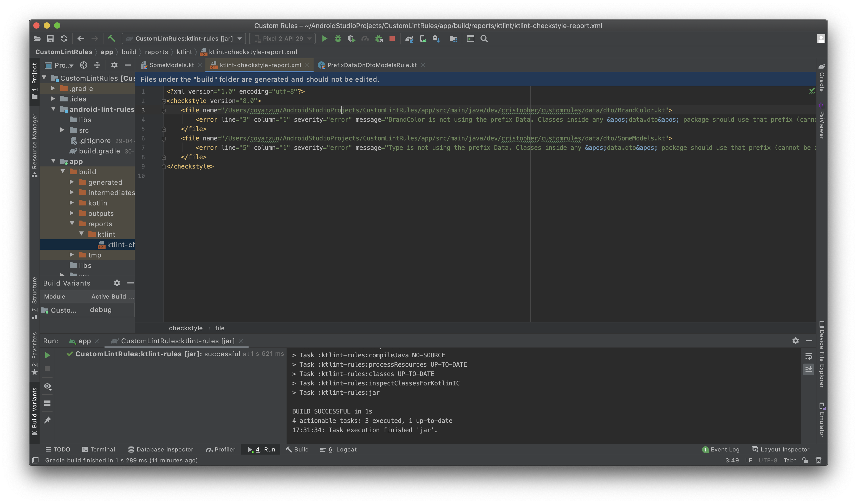Stop the running process (red square icon)
Screen dimensions: 857x504
tap(392, 38)
